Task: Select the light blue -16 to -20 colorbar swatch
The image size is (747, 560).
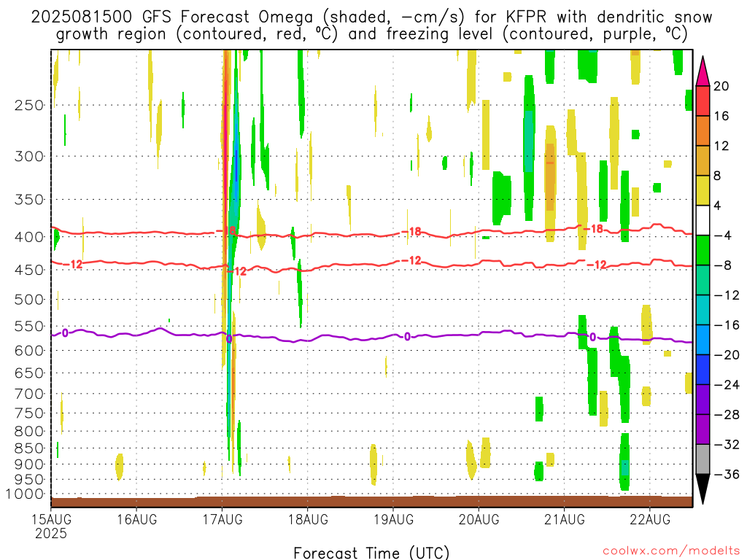Action: 703,340
